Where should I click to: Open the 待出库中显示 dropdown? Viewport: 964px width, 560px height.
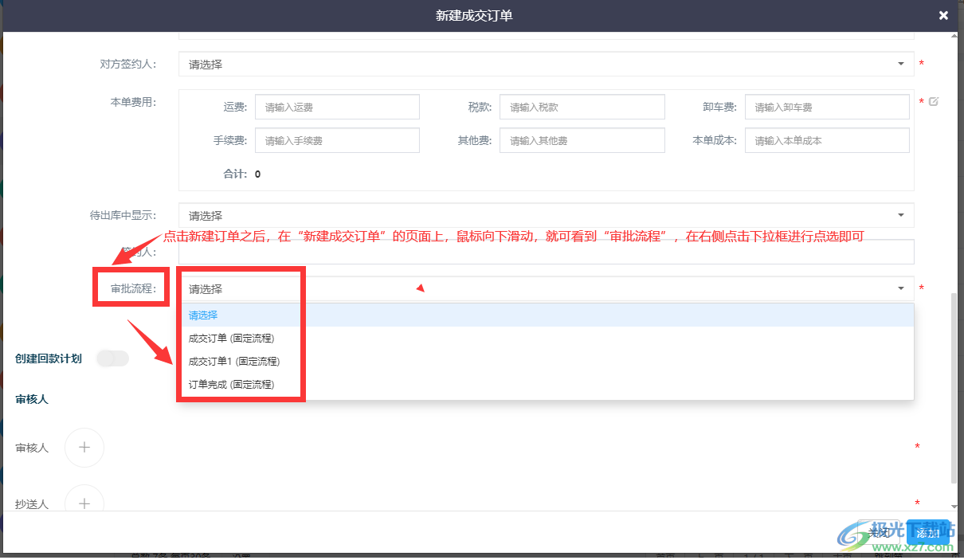click(546, 215)
